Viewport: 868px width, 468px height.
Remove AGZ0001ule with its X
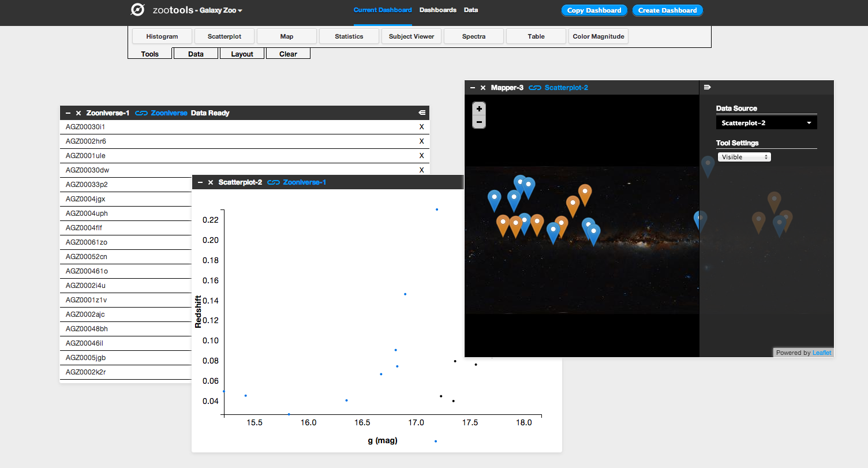click(x=421, y=156)
